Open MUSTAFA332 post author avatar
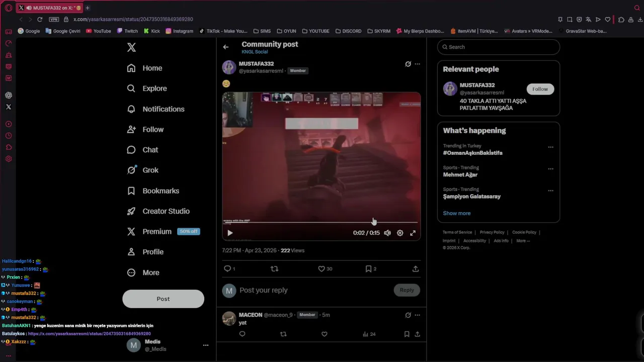Viewport: 644px width, 362px height. (x=229, y=67)
